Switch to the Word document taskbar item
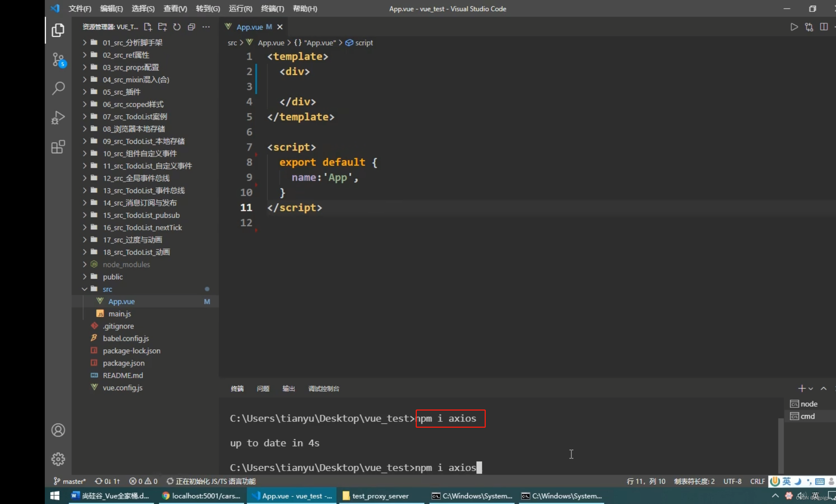Viewport: 836px width, 504px height. [x=111, y=496]
